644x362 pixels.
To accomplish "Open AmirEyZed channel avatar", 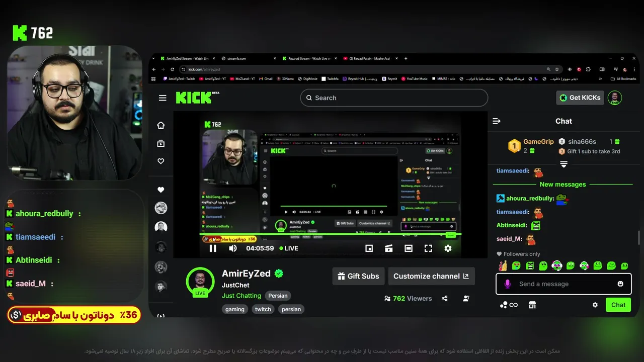I will [200, 281].
